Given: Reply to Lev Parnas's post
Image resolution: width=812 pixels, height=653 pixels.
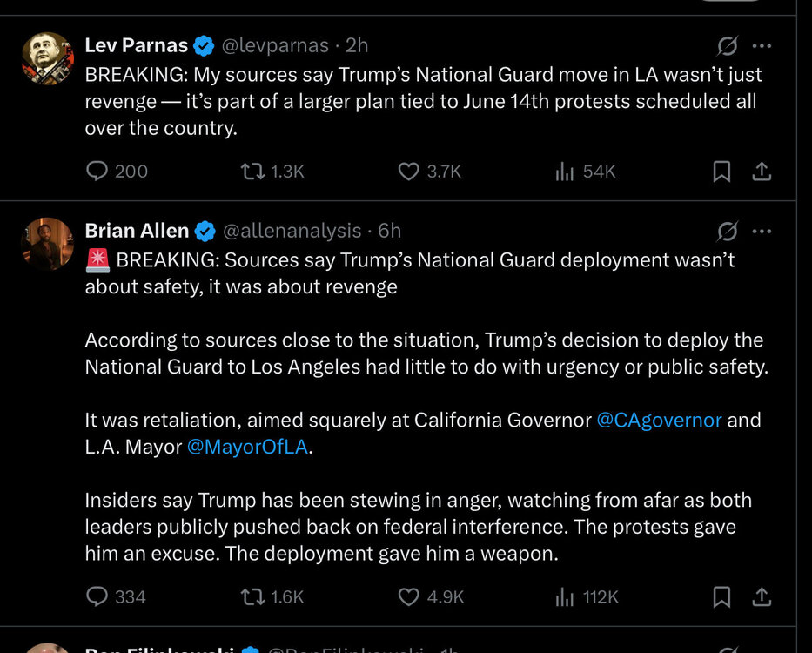Looking at the screenshot, I should (x=97, y=172).
